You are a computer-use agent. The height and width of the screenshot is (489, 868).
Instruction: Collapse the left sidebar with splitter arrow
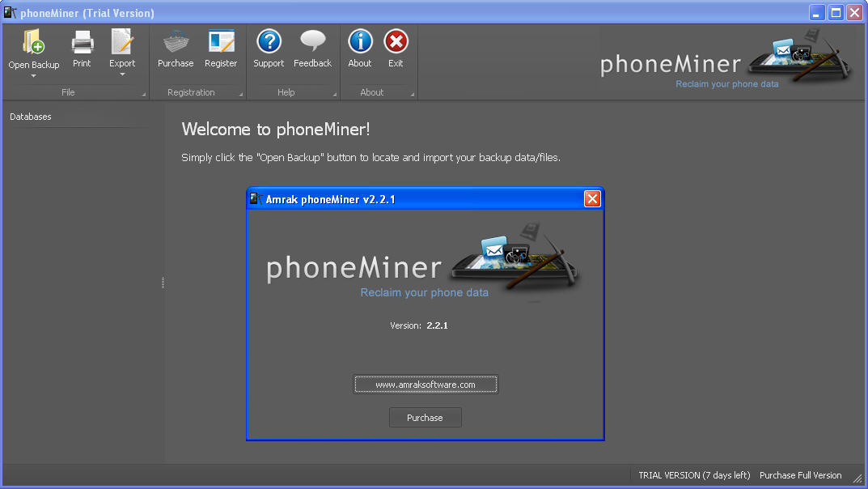pyautogui.click(x=163, y=283)
